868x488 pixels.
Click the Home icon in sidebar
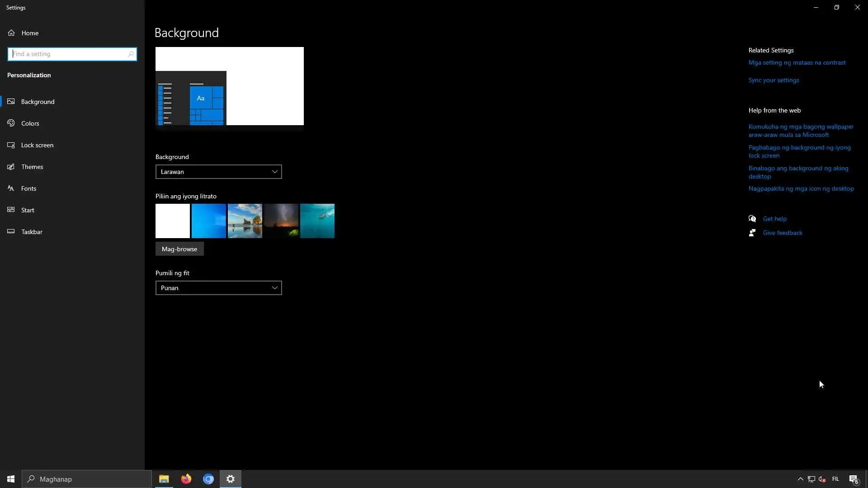[11, 33]
